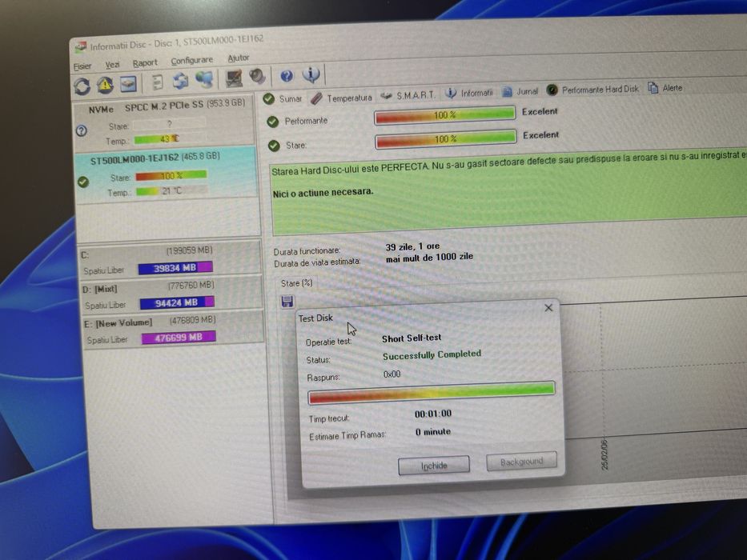Click the green disk status message box
This screenshot has height=560, width=747.
508,194
